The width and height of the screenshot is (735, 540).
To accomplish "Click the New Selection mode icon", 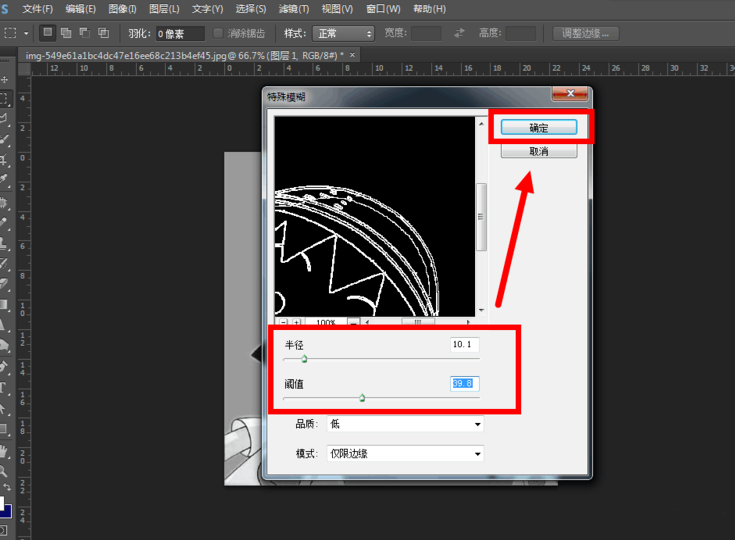I will click(48, 33).
